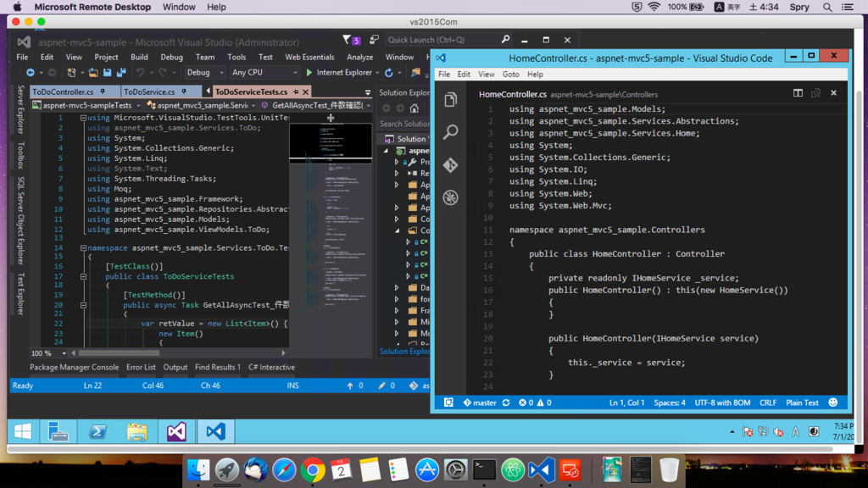Open the GetAllAsyncTest member dropdown
Screen dimensions: 868x488
315,105
